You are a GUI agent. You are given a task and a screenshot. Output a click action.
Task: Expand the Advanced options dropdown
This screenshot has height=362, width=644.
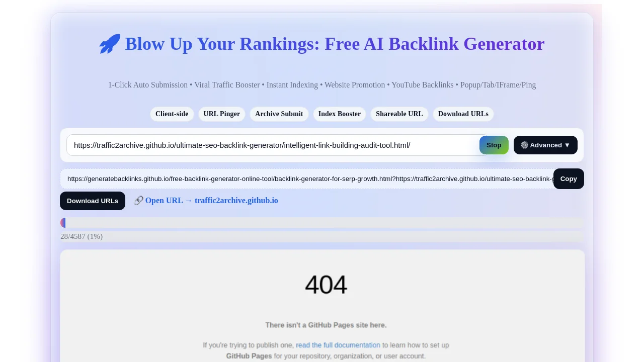[545, 145]
